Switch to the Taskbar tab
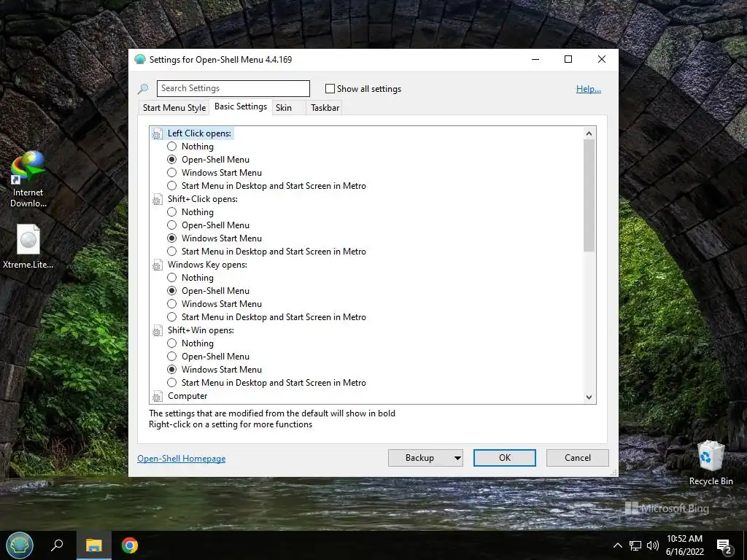The height and width of the screenshot is (560, 747). 325,108
